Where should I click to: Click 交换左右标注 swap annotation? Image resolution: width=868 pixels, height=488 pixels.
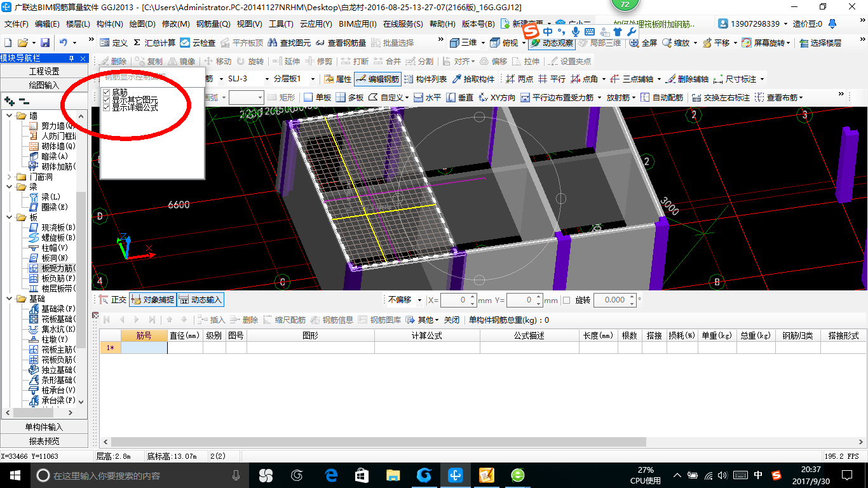coord(721,97)
